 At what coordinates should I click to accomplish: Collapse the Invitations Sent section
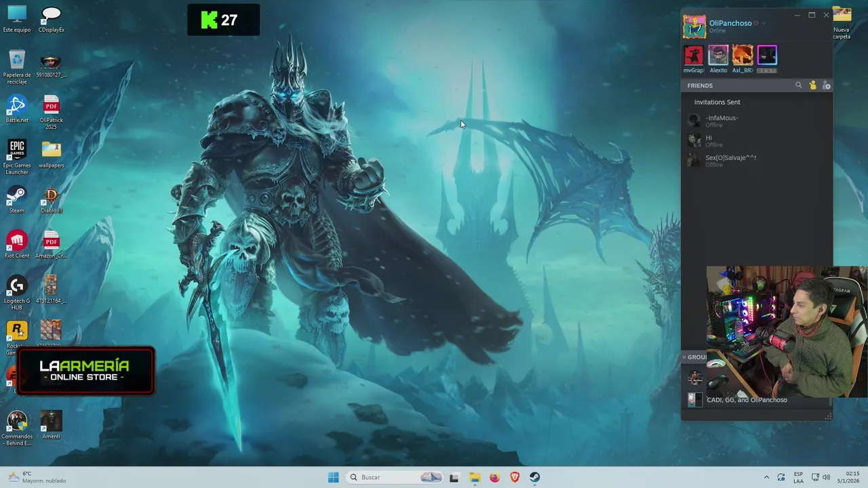[x=717, y=102]
